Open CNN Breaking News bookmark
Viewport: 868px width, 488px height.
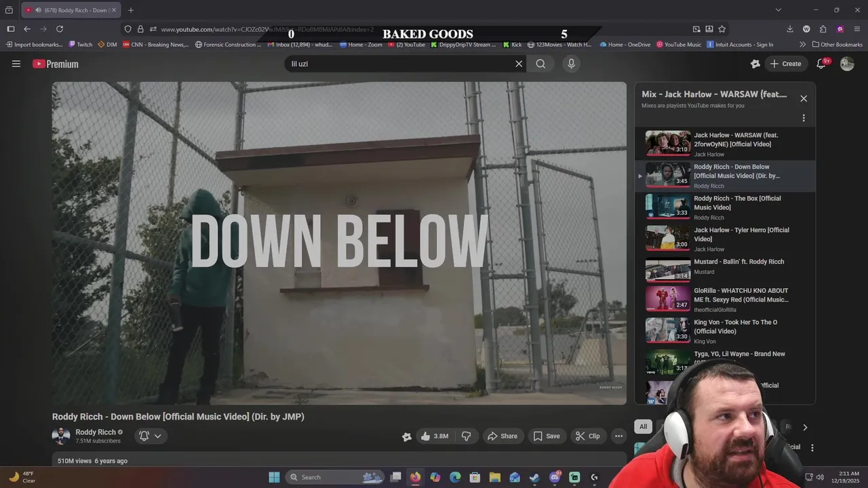[156, 45]
